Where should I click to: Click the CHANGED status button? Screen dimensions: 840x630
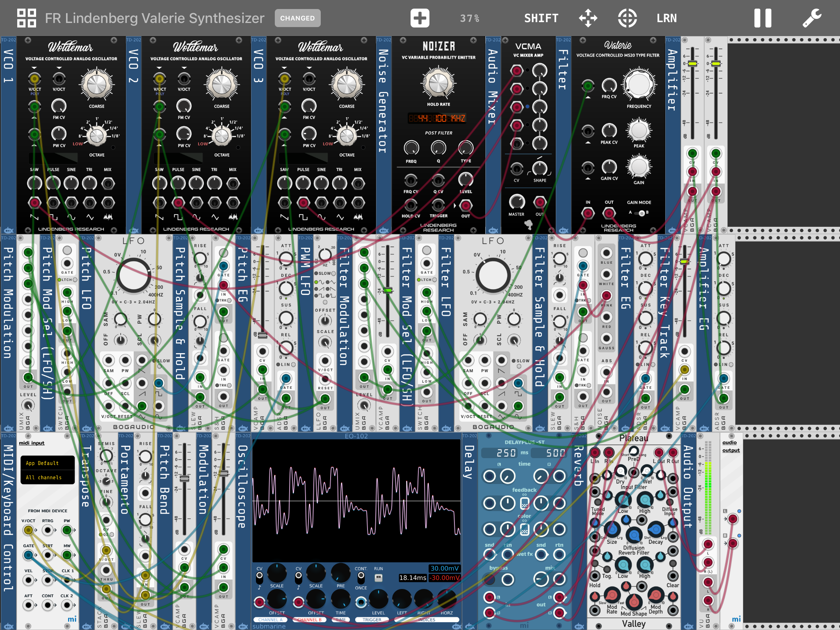click(x=297, y=18)
